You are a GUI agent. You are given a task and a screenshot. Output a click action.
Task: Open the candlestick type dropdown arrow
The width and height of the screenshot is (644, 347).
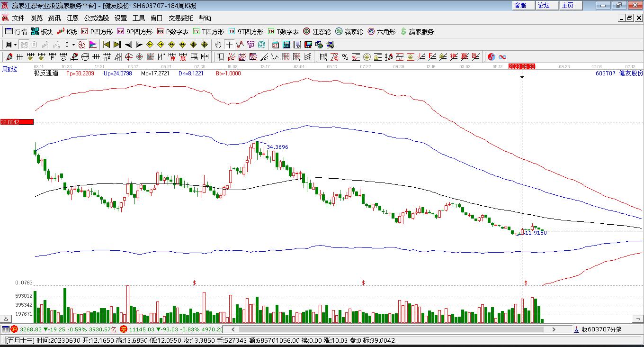(73, 45)
